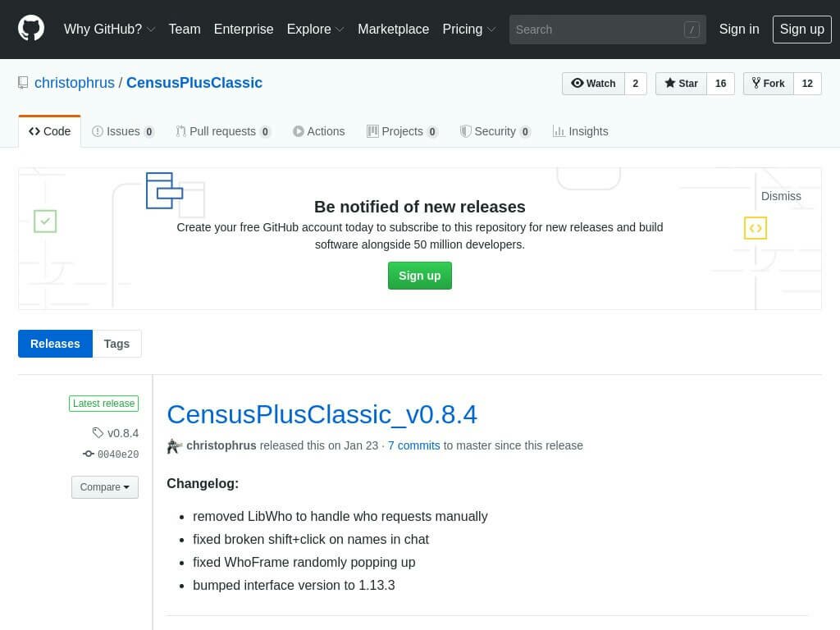Open the Insights tab
This screenshot has width=840, height=630.
581,131
